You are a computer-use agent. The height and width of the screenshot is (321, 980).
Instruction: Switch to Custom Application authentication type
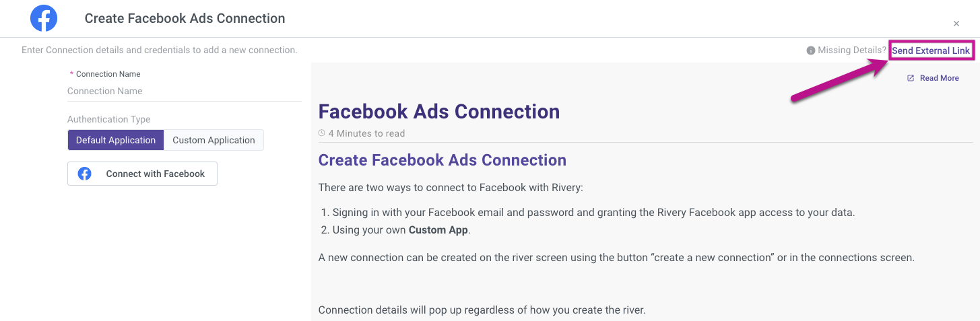click(214, 140)
